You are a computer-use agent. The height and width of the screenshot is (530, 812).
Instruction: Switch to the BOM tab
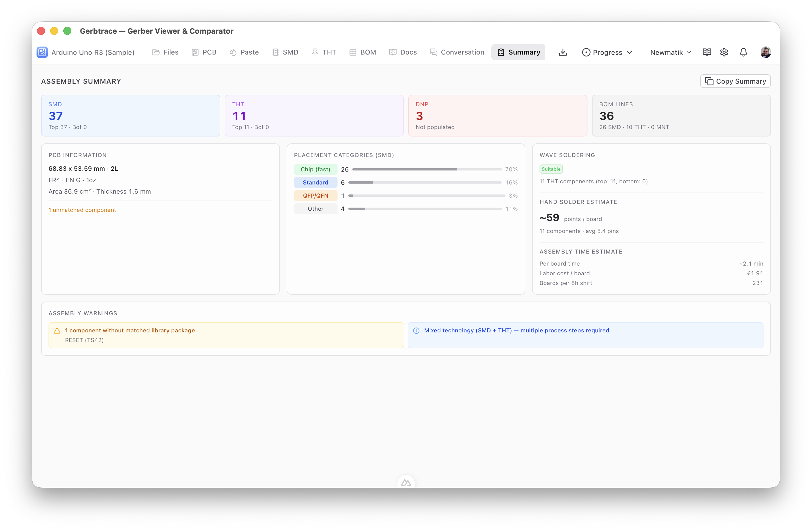coord(363,52)
